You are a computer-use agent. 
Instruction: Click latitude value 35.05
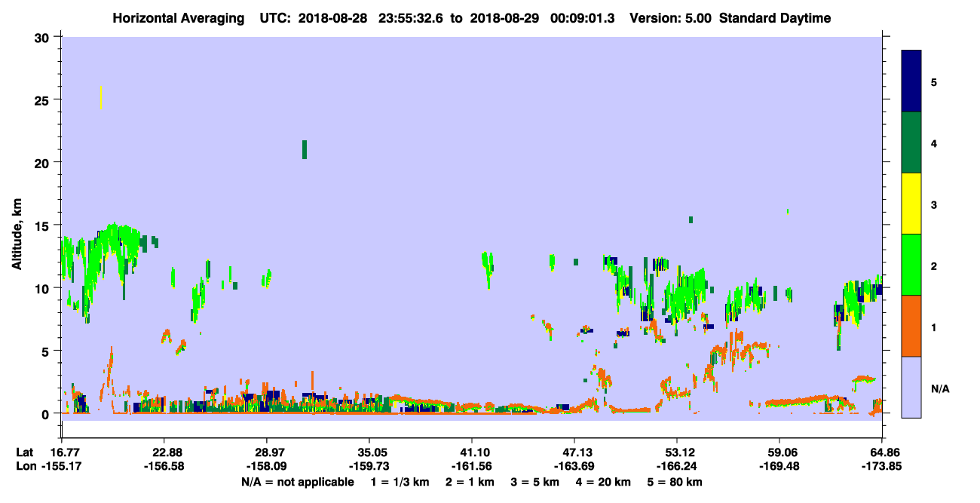coord(369,452)
